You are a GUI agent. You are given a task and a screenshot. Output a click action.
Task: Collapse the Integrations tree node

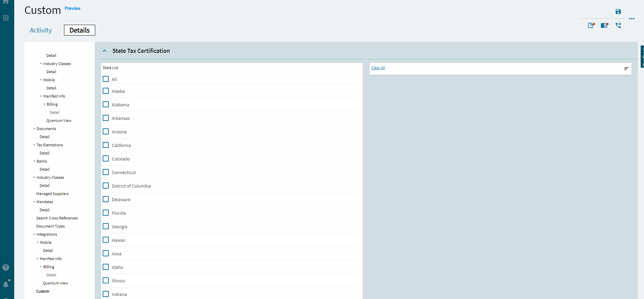[x=34, y=234]
